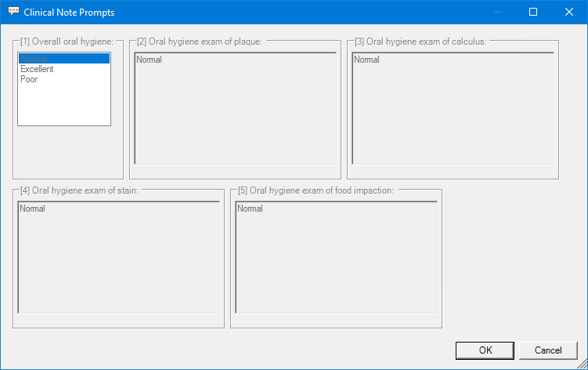Click the Clinical Note Prompts window icon
Image resolution: width=588 pixels, height=370 pixels.
[x=13, y=13]
